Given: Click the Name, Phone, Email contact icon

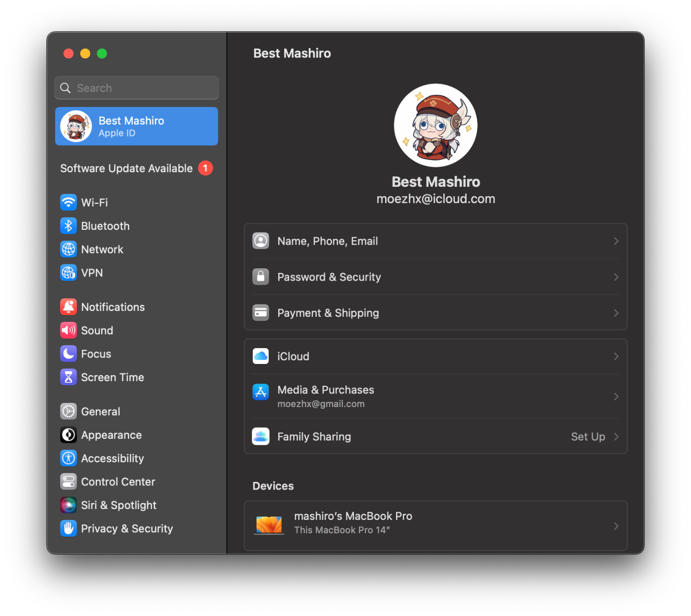Looking at the screenshot, I should [x=261, y=241].
